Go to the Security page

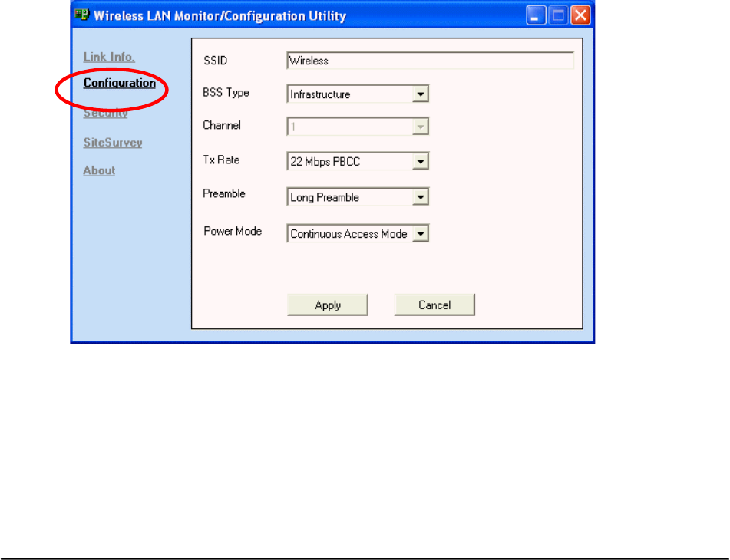point(106,113)
